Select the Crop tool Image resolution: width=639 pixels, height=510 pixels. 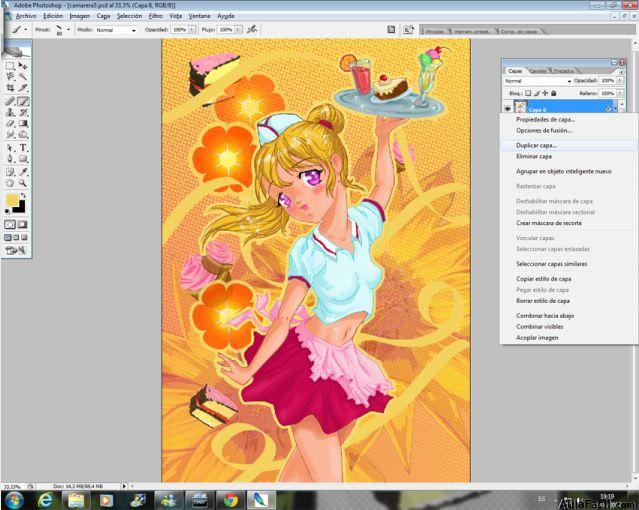pyautogui.click(x=10, y=88)
